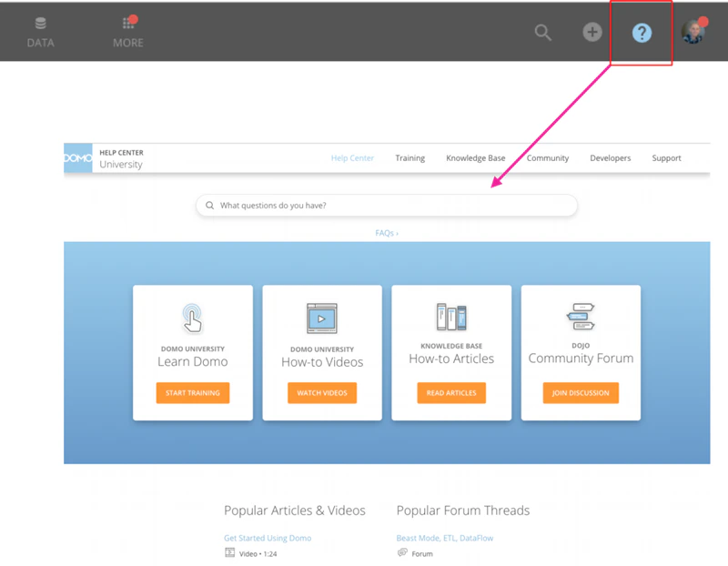This screenshot has width=728, height=566.
Task: Click the START TRAINING button
Action: click(193, 393)
